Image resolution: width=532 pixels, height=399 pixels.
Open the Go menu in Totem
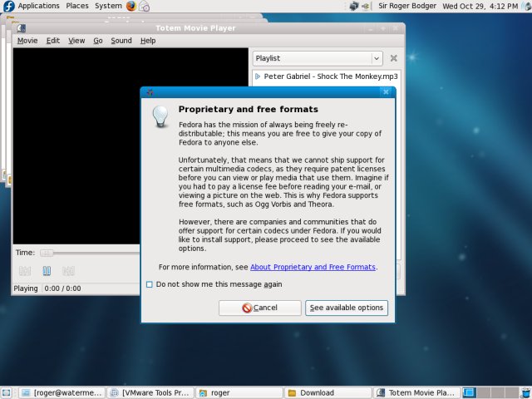click(98, 41)
